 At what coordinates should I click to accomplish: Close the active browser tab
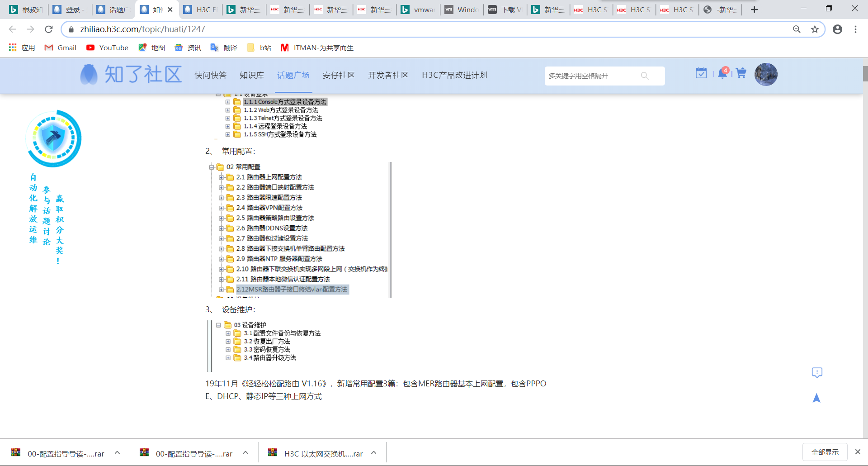point(170,10)
